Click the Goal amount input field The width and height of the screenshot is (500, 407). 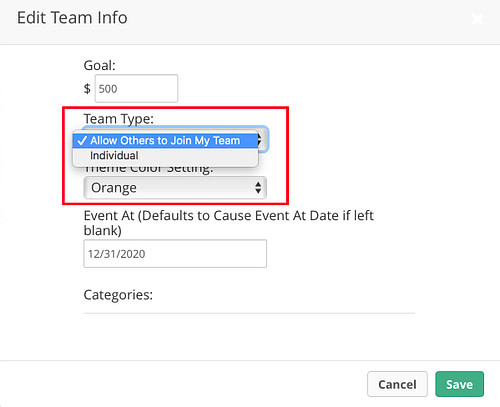click(x=136, y=88)
